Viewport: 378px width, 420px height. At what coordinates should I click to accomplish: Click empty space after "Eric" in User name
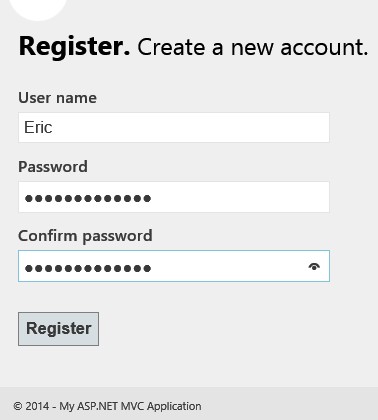pos(190,127)
